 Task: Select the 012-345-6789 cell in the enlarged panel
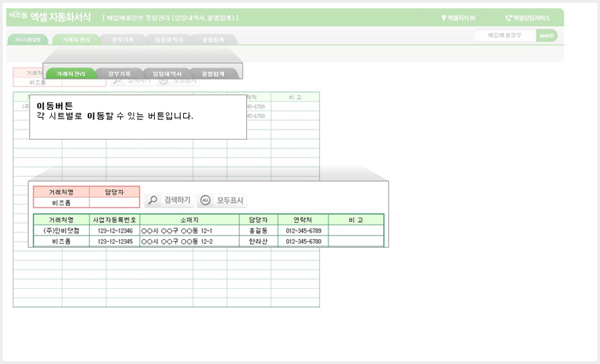303,231
